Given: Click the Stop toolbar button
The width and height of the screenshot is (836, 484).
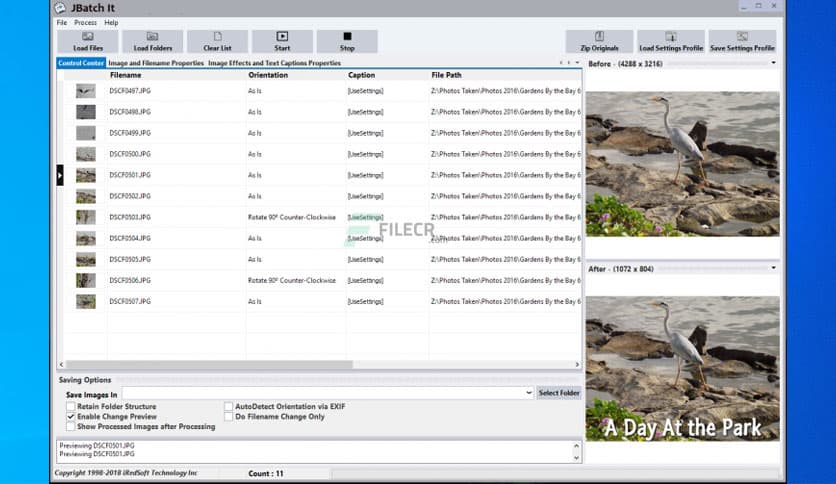Looking at the screenshot, I should pos(347,42).
